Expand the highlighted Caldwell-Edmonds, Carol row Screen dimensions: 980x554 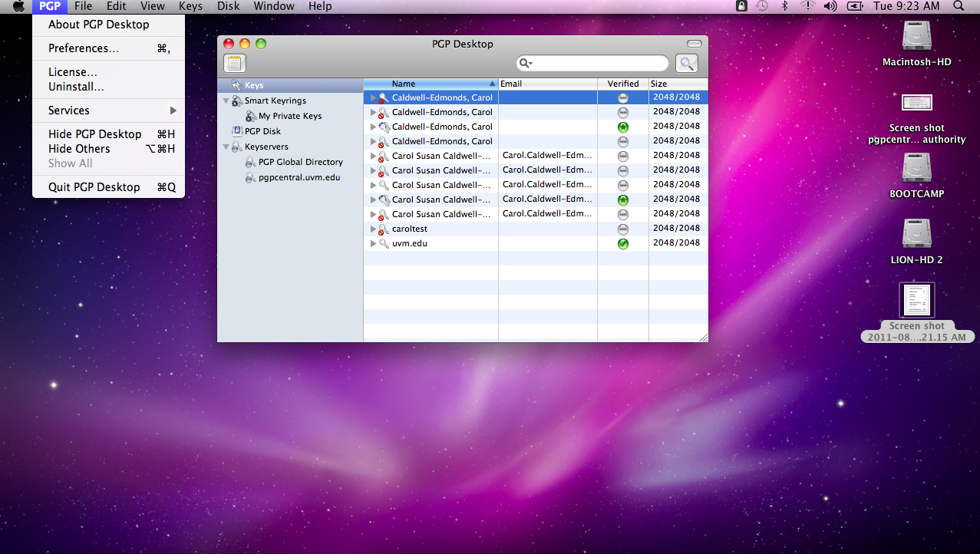pyautogui.click(x=374, y=97)
